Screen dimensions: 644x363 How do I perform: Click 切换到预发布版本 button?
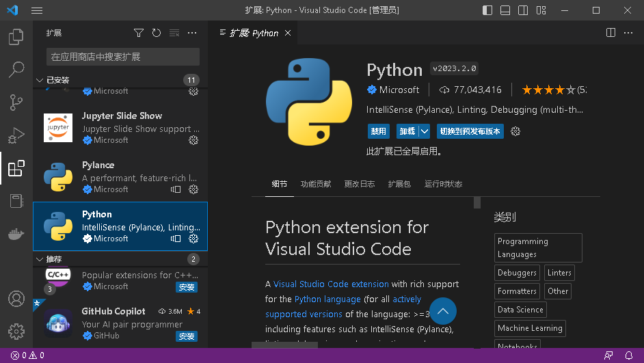tap(470, 131)
